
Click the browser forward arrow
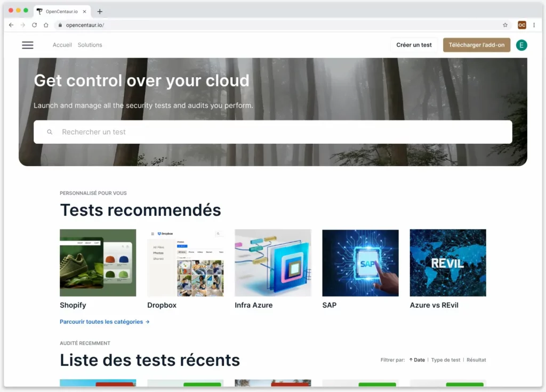(22, 25)
